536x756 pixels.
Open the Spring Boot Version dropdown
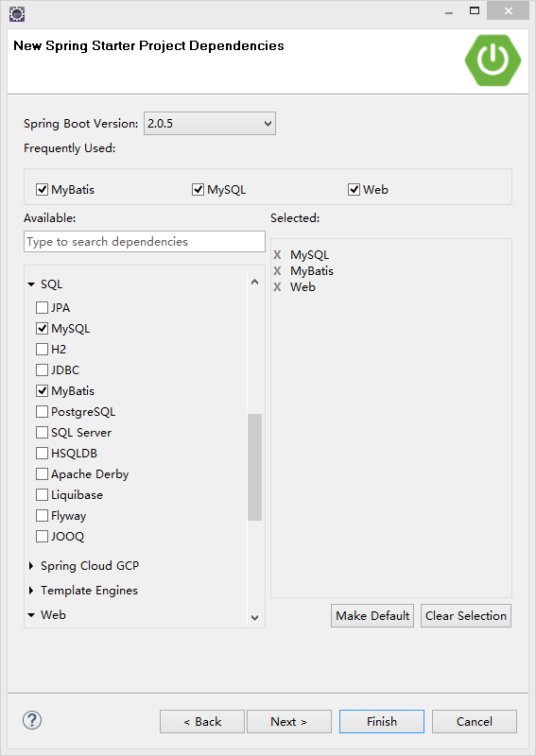[210, 124]
